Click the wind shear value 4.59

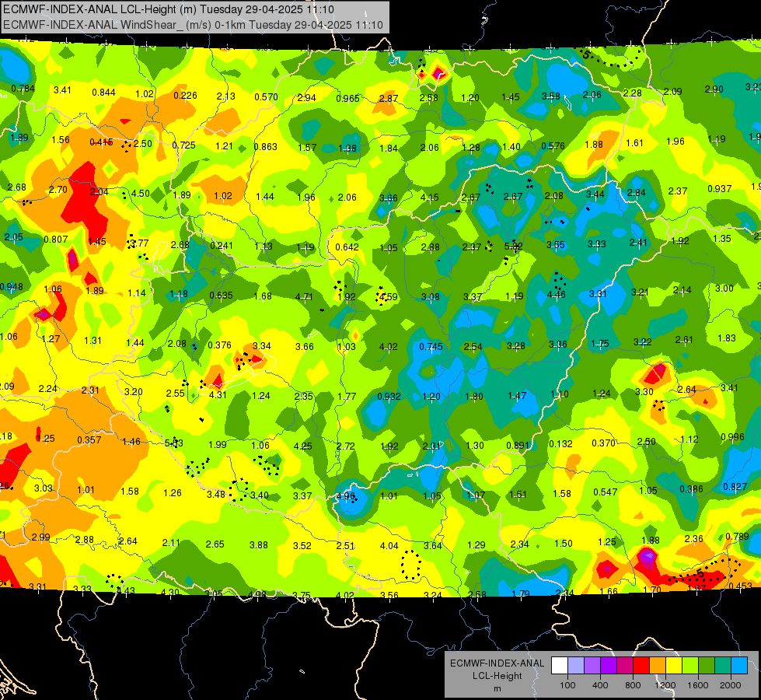tap(388, 296)
